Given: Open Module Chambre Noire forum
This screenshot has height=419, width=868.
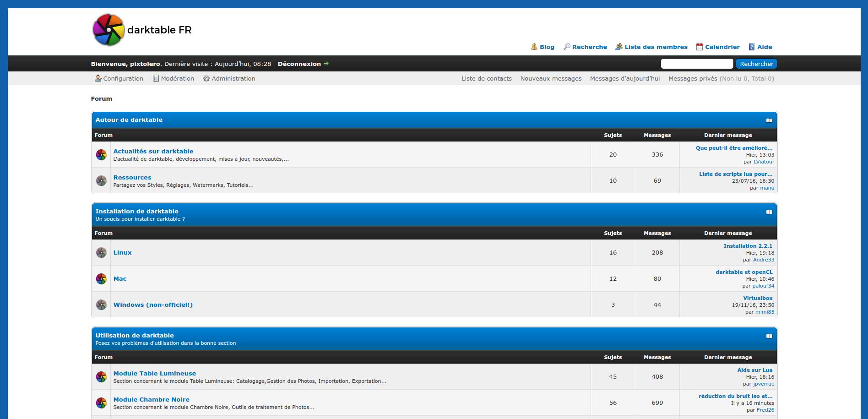Looking at the screenshot, I should click(x=152, y=399).
